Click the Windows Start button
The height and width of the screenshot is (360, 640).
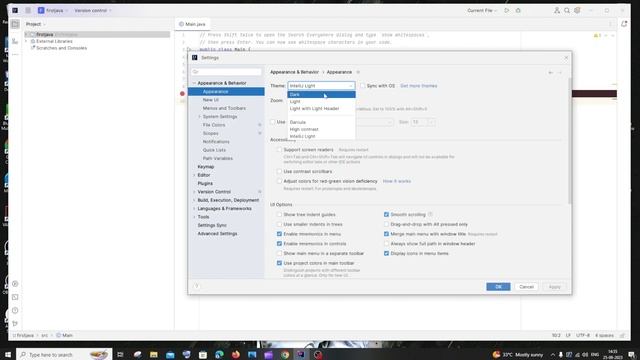[x=8, y=355]
